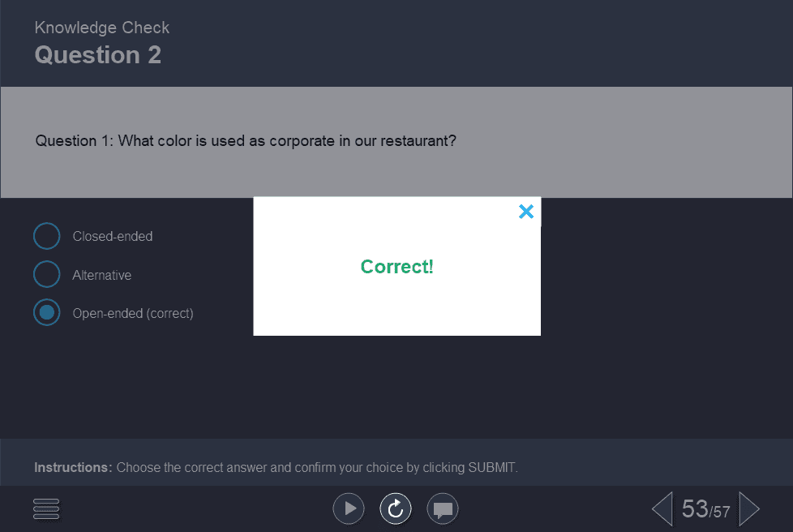This screenshot has height=532, width=793.
Task: Go back a slide with the left chevron
Action: pyautogui.click(x=661, y=508)
